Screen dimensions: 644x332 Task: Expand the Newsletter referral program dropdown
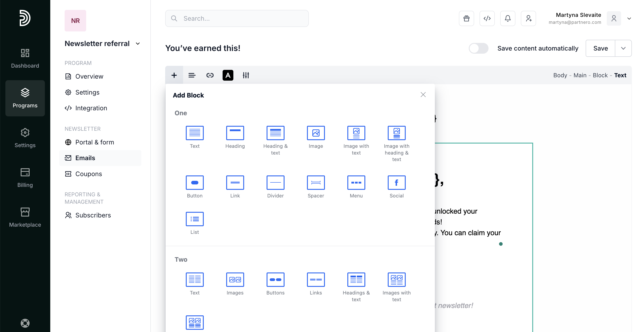tap(138, 44)
